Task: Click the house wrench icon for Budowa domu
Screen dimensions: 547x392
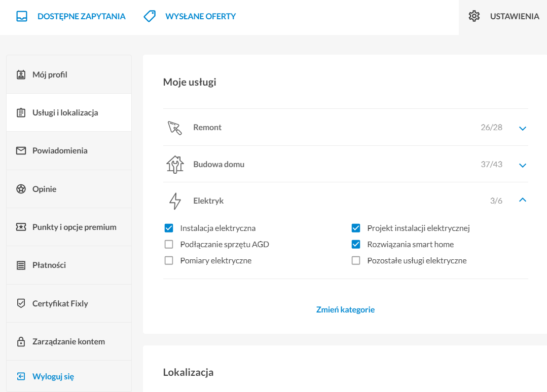Action: tap(175, 165)
